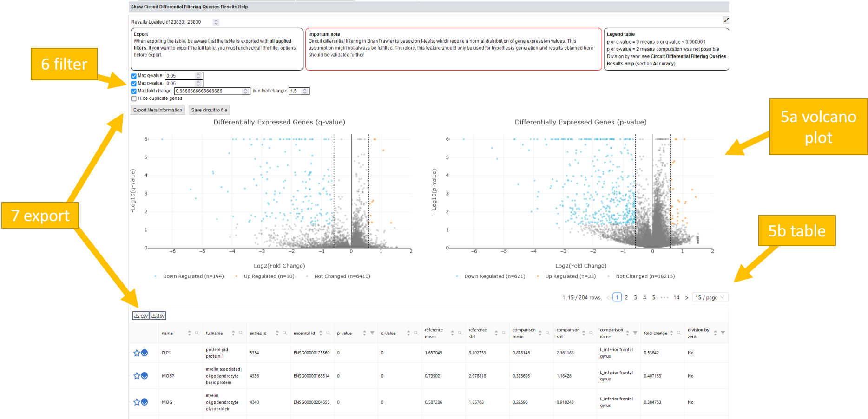Jump to page 14 of the table
Screen dimensions: 868x419
click(x=676, y=297)
